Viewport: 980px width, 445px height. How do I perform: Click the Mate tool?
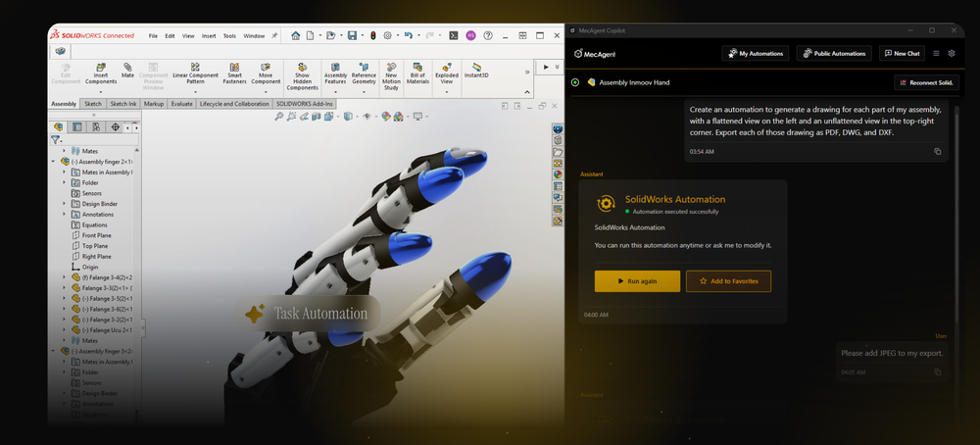[x=127, y=70]
